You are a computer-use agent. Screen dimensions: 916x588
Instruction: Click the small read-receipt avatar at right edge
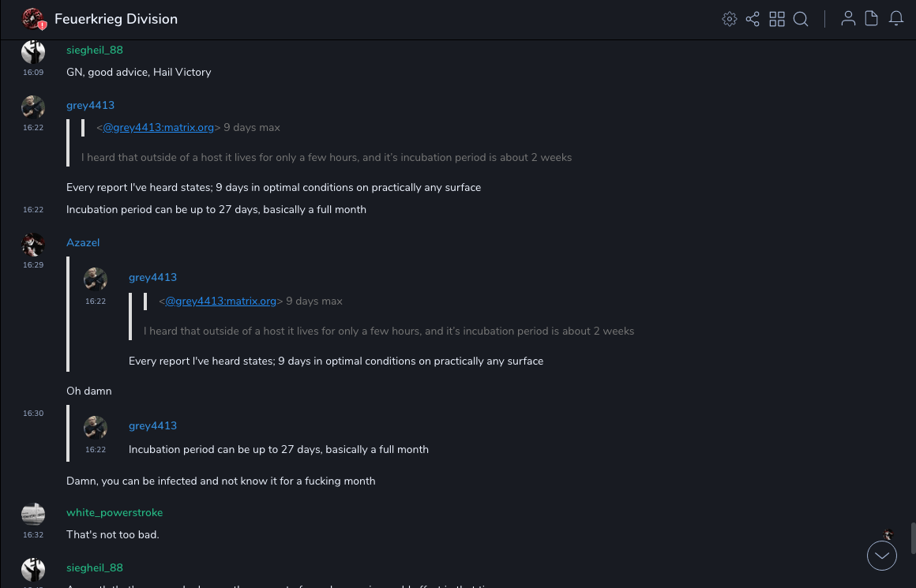[888, 534]
